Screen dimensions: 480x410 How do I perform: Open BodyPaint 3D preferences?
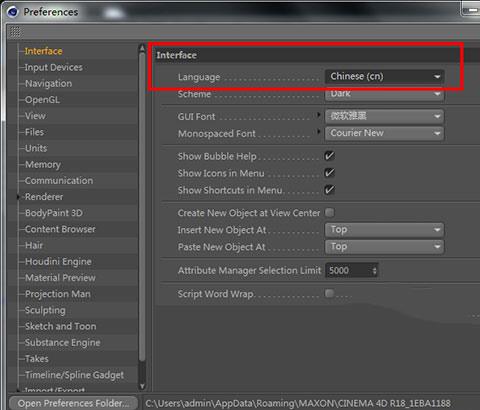click(54, 213)
